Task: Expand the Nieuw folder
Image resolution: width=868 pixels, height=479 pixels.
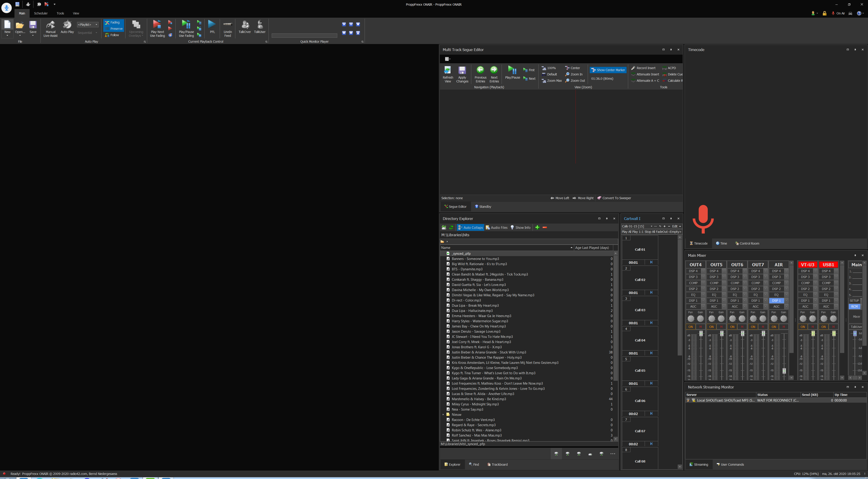Action: point(443,415)
